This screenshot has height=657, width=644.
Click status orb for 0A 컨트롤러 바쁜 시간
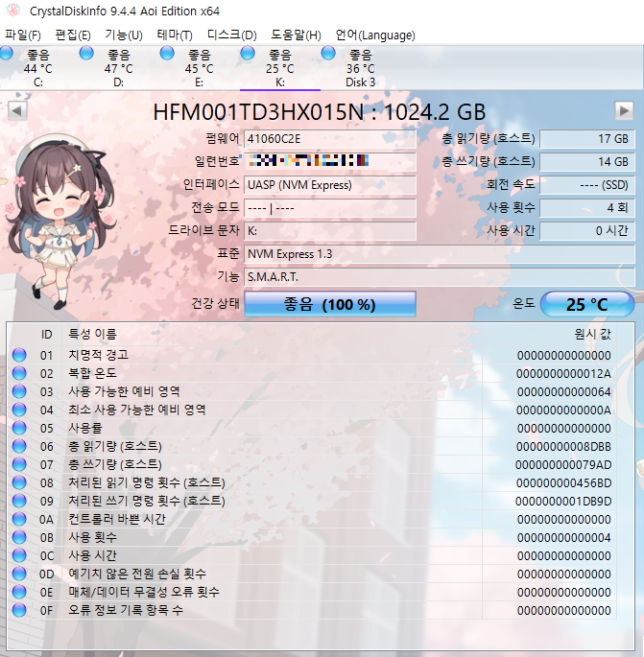coord(19,519)
